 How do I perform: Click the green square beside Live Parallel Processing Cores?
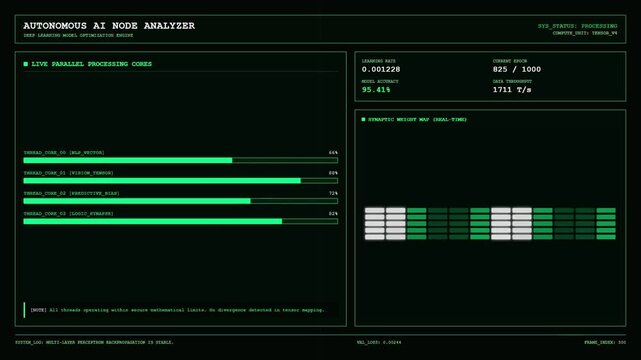pos(26,64)
